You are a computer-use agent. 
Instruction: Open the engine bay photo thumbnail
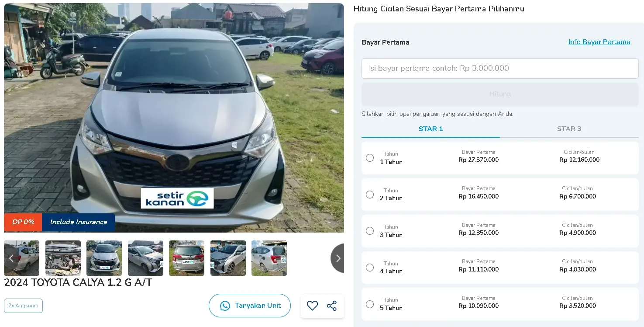pos(63,258)
